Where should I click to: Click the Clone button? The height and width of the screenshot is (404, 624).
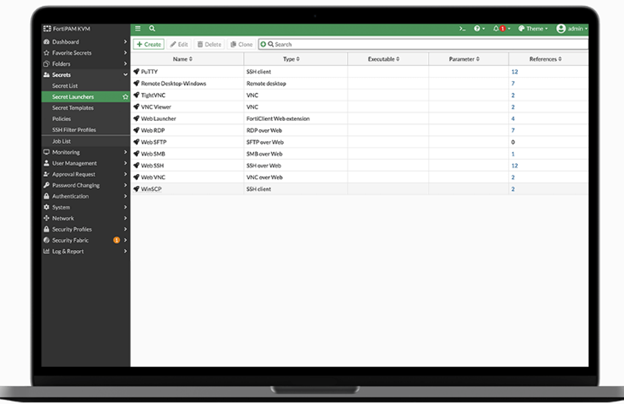(242, 44)
